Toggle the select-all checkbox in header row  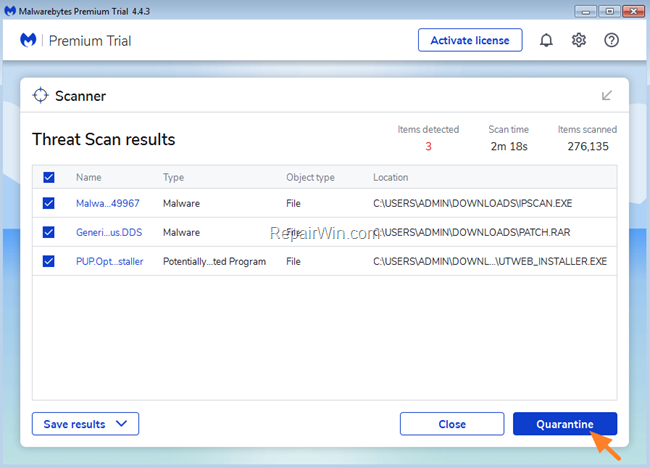pos(49,177)
